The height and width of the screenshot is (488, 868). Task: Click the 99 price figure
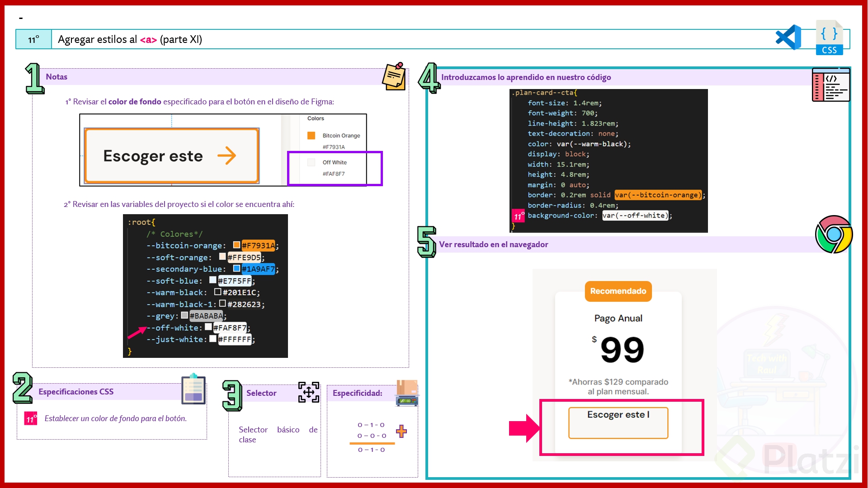pos(622,350)
